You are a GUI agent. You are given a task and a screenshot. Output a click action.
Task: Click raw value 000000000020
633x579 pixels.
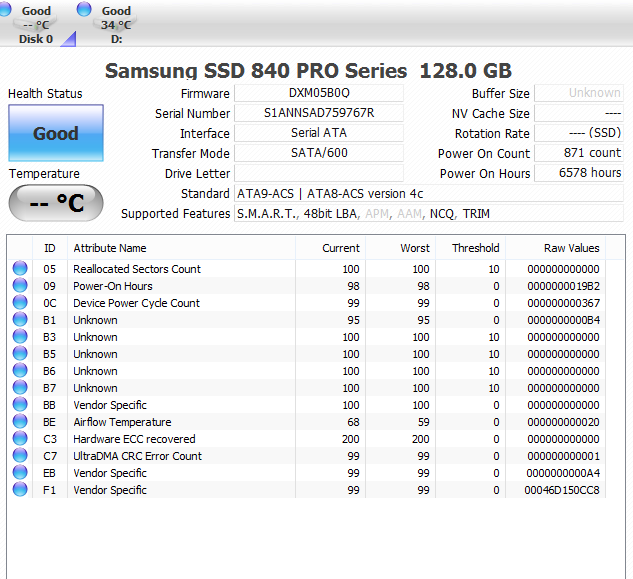(x=563, y=422)
